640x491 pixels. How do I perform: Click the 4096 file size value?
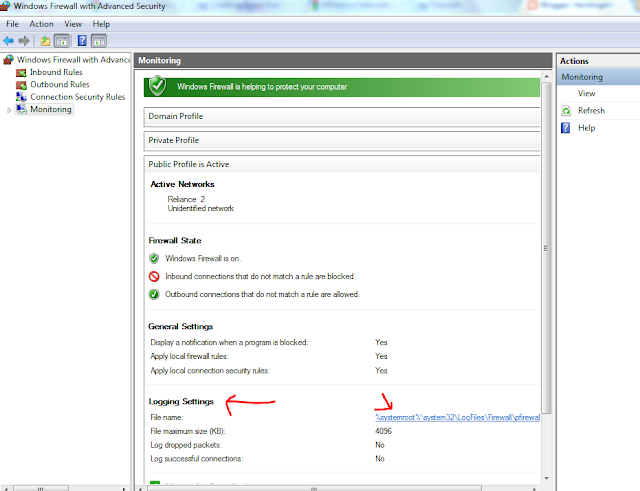pyautogui.click(x=383, y=431)
